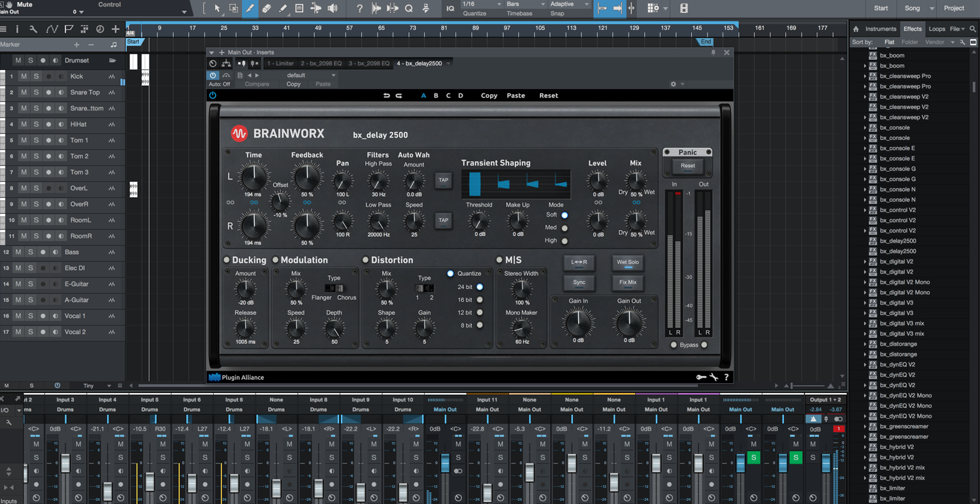Enable the Modulation section
Viewport: 980px width, 504px height.
coord(275,260)
